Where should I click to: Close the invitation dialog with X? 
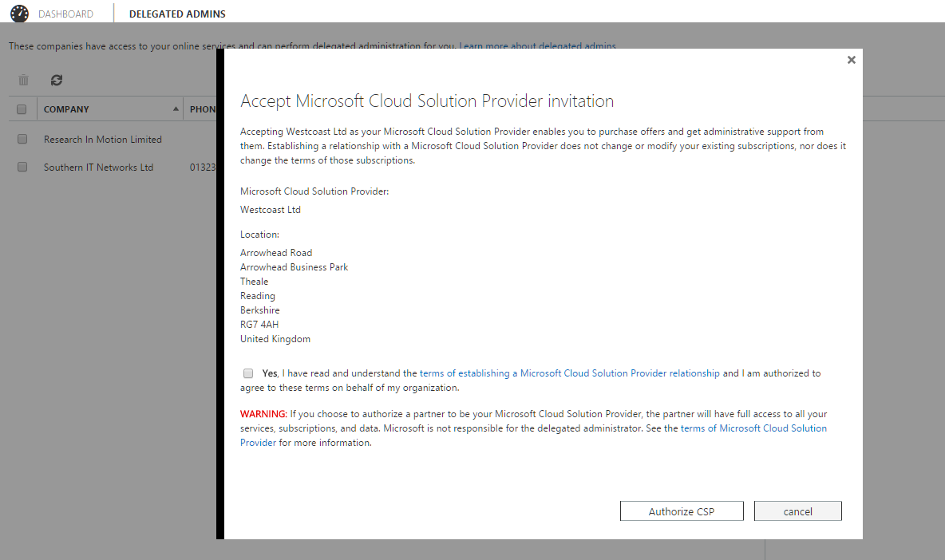point(851,60)
